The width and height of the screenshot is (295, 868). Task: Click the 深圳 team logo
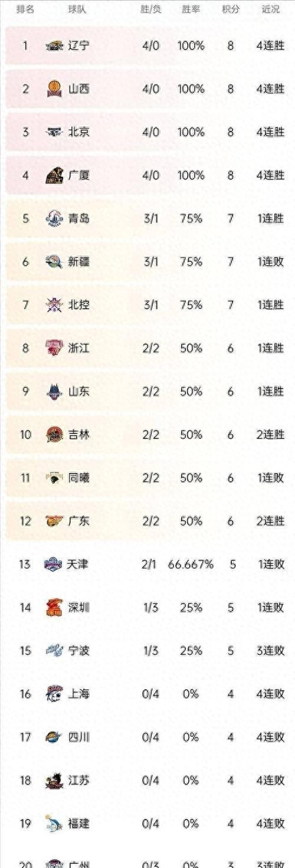(x=54, y=608)
